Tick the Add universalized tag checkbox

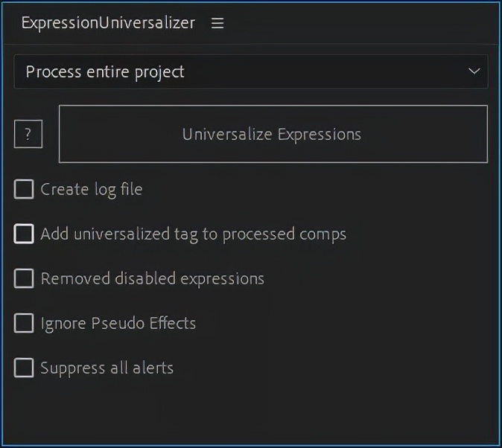click(x=24, y=234)
